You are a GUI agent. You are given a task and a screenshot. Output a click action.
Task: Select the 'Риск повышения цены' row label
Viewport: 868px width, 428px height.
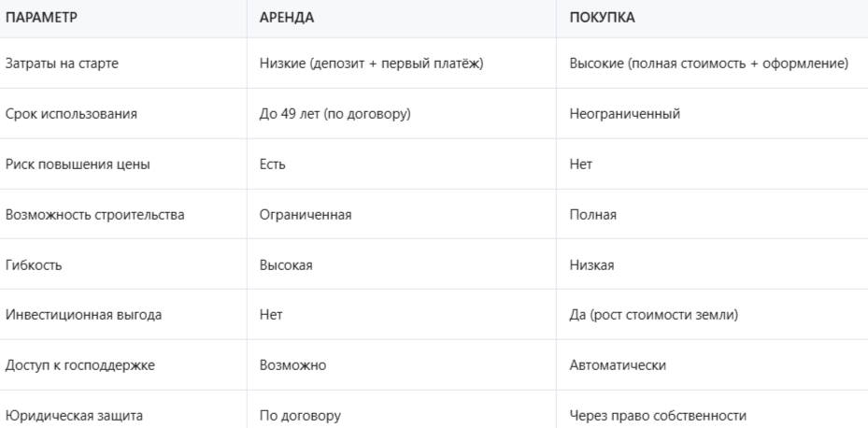coord(78,164)
